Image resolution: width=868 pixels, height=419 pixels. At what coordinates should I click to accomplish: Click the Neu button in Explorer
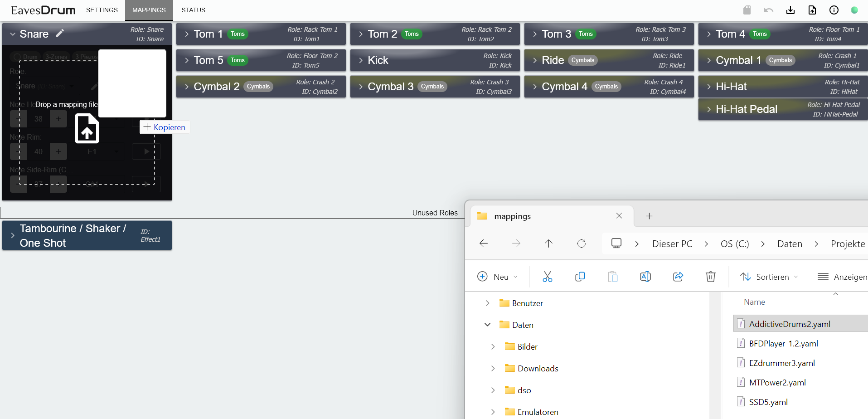(497, 277)
